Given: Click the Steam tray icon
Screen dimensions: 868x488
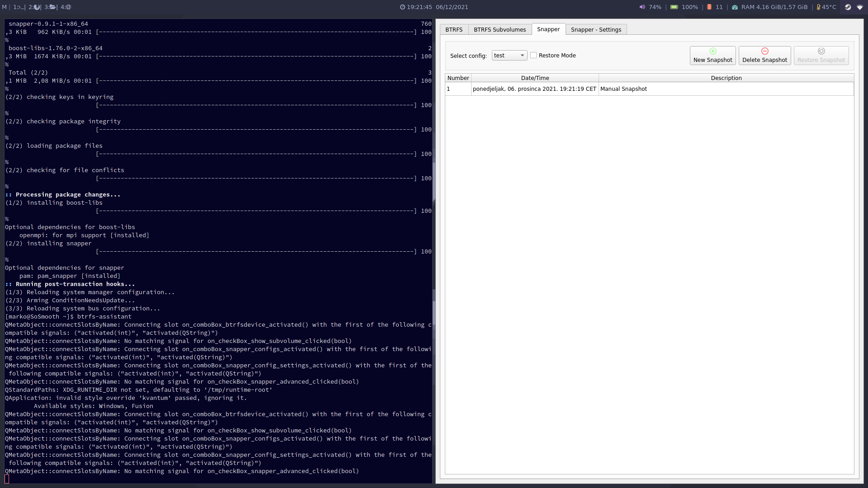Looking at the screenshot, I should click(848, 7).
